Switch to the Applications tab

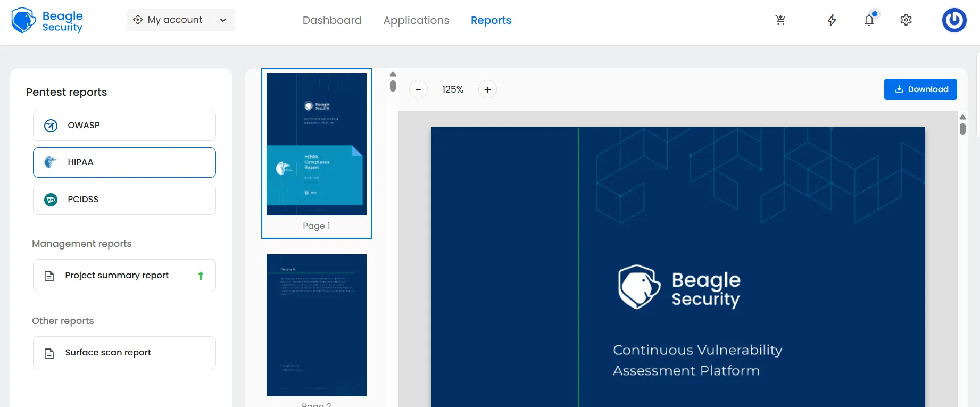(416, 20)
